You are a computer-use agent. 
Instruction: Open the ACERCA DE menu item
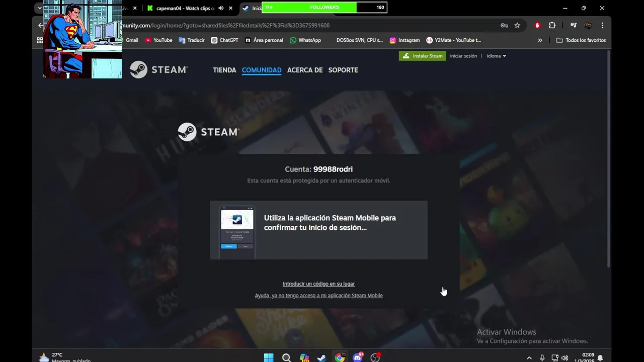coord(305,70)
